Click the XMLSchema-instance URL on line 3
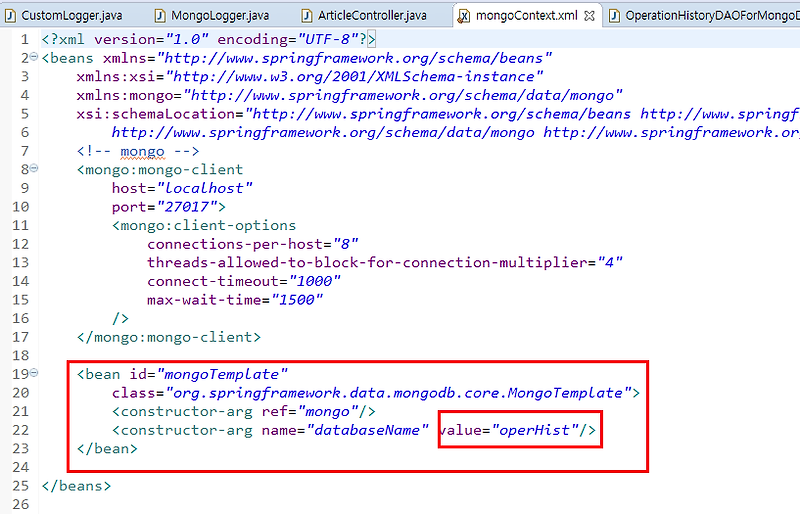Screen dimensions: 800x514 tap(354, 77)
